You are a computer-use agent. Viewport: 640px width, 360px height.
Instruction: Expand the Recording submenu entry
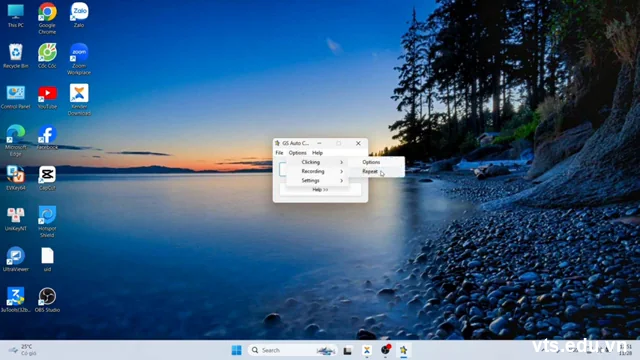pyautogui.click(x=318, y=171)
